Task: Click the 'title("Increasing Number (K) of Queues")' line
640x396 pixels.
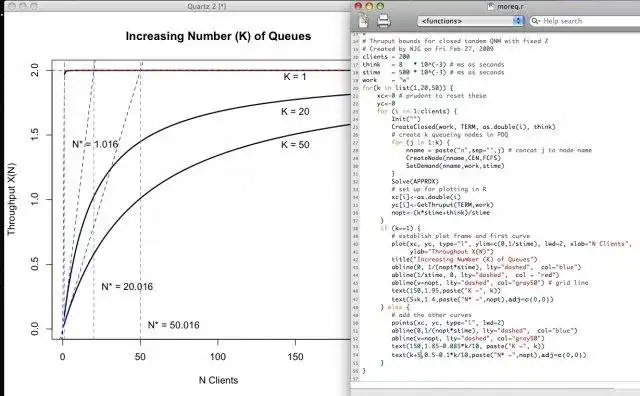Action: pos(464,260)
